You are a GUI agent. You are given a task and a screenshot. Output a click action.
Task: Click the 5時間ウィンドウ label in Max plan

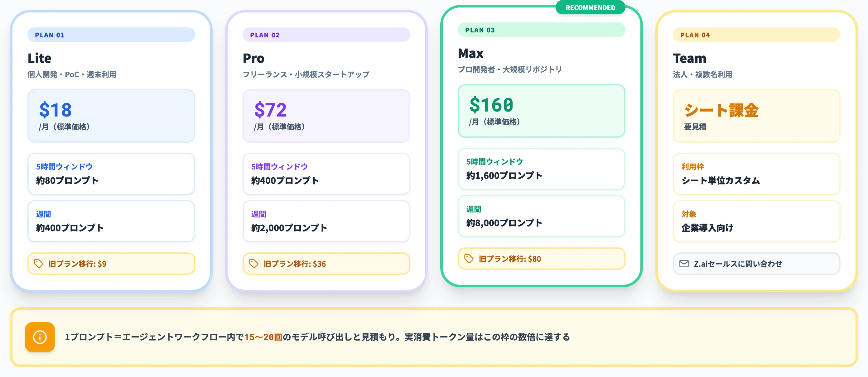(494, 162)
